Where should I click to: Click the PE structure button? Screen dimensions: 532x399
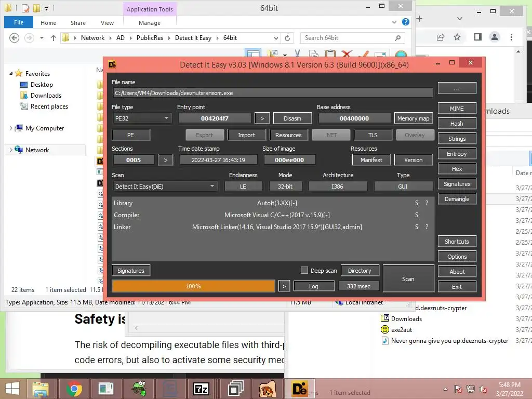(x=131, y=135)
